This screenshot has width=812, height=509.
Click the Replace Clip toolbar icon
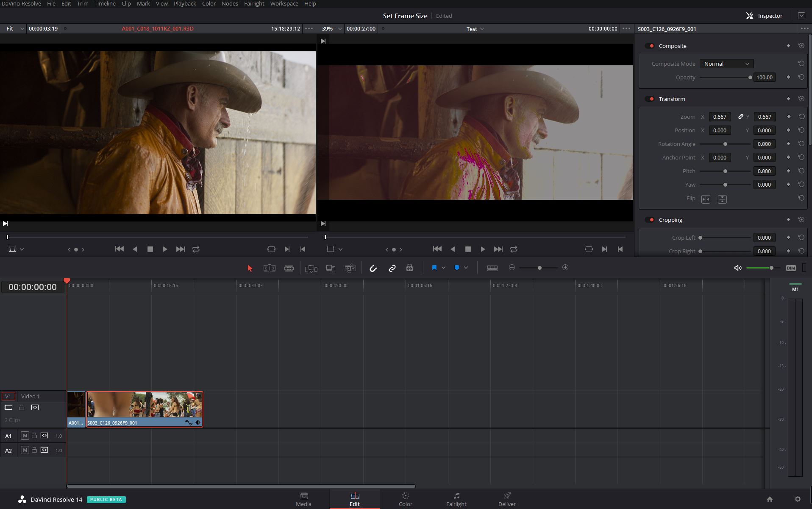click(x=350, y=268)
